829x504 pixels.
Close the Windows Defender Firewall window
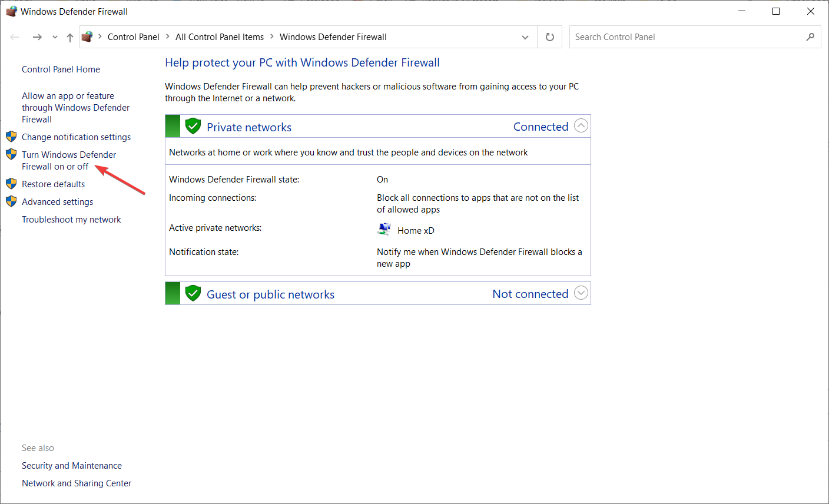coord(811,11)
